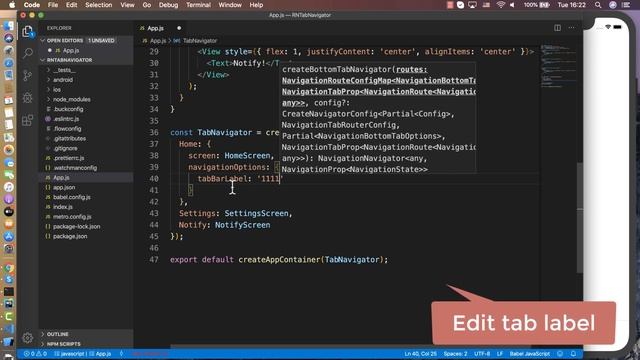Select App.js in the project file tree
The width and height of the screenshot is (640, 360).
tap(61, 178)
